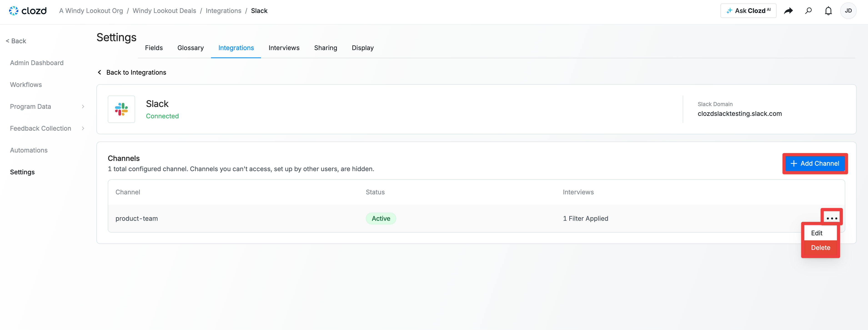Click the Clozd logo icon
Screen dimensions: 868x330
pos(13,11)
